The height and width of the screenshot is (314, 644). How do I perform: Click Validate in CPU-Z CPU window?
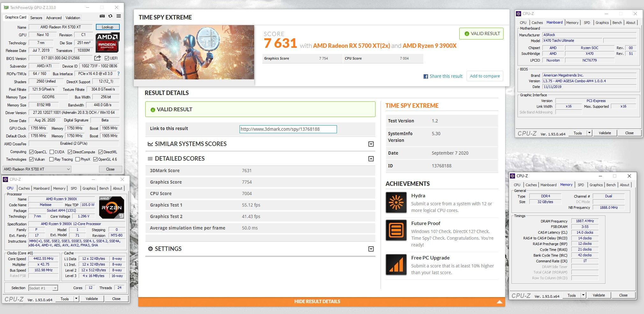[x=92, y=299]
